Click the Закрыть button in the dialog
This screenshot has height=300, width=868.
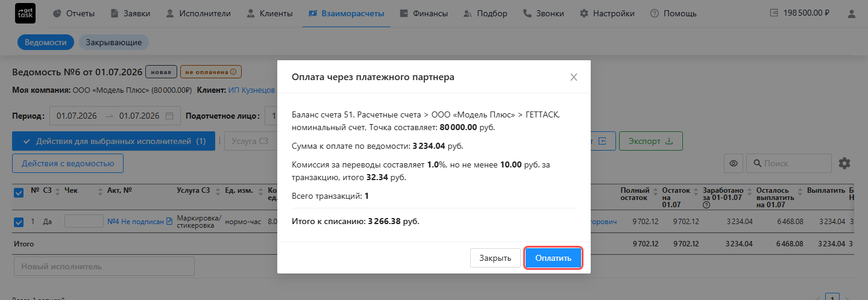[x=495, y=258]
